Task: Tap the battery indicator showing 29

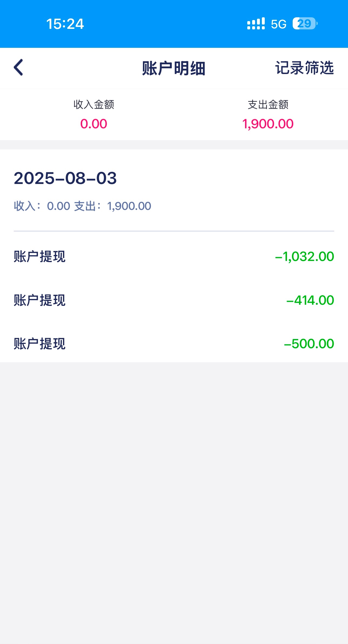Action: click(305, 24)
